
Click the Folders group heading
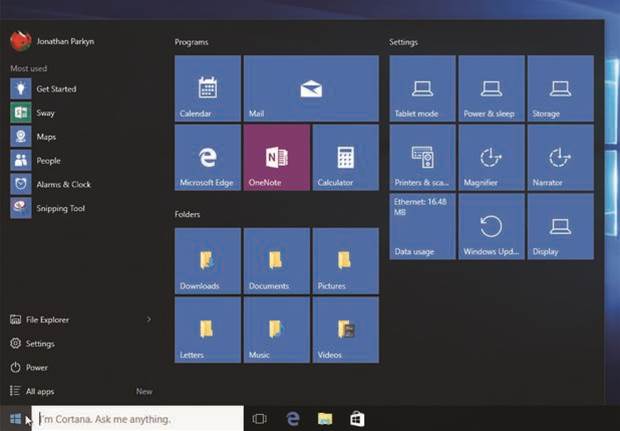pyautogui.click(x=187, y=214)
